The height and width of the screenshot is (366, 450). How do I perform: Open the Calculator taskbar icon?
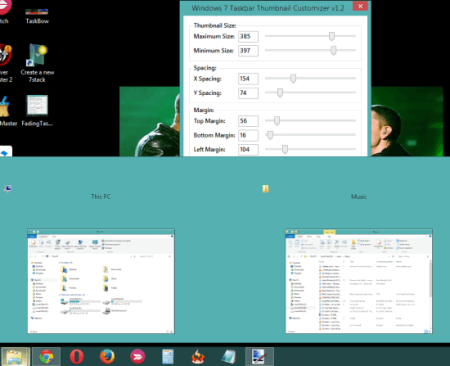pyautogui.click(x=168, y=357)
